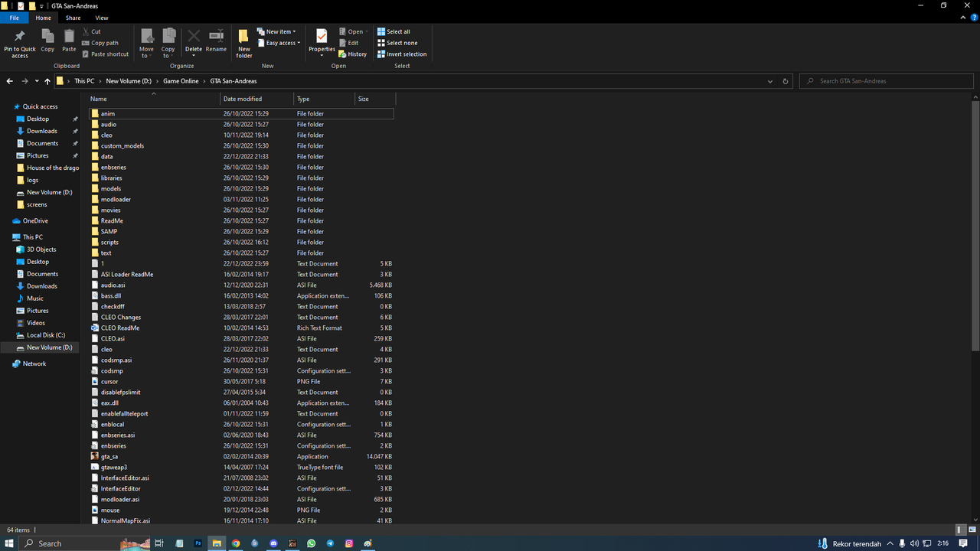Open 3D Objects under This PC

41,249
